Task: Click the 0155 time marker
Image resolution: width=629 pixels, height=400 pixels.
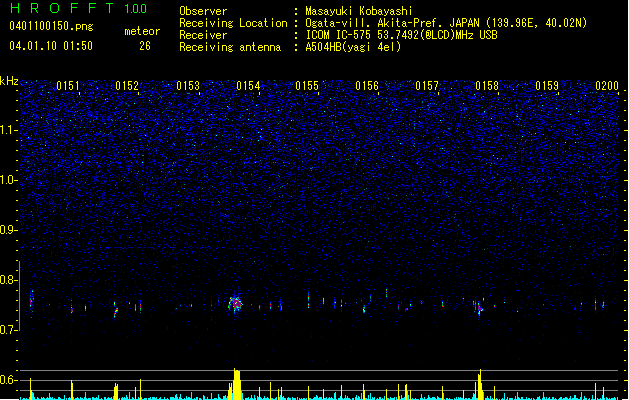Action: click(x=307, y=86)
